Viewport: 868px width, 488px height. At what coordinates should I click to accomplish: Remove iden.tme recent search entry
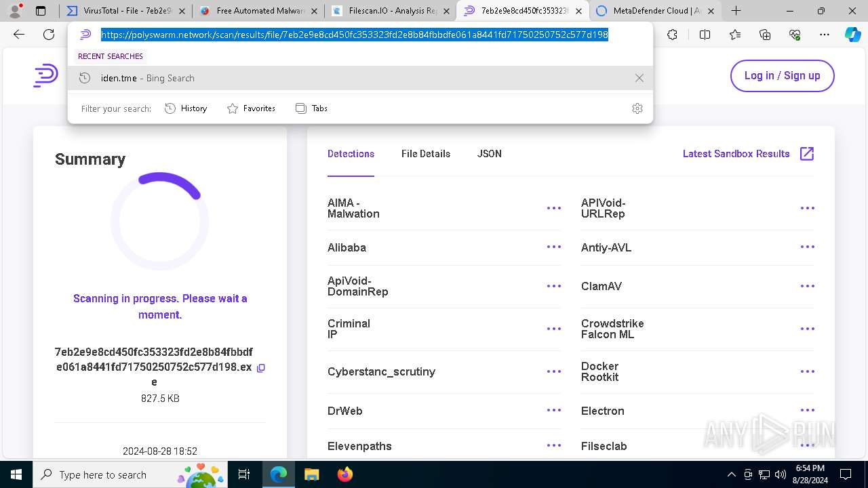pos(639,78)
